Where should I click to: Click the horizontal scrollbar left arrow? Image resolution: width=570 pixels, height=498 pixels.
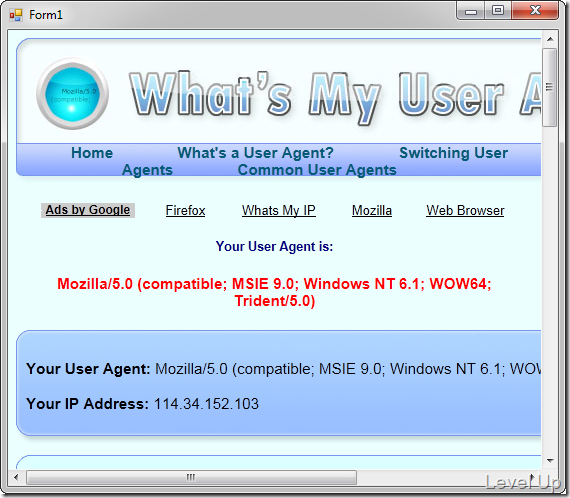tap(16, 477)
